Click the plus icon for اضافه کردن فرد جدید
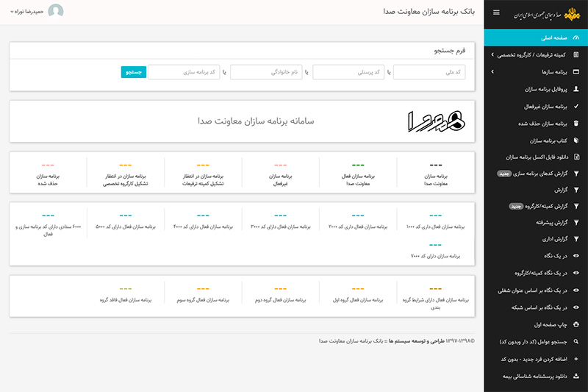Viewport: 588px width, 392px height. pyautogui.click(x=576, y=359)
